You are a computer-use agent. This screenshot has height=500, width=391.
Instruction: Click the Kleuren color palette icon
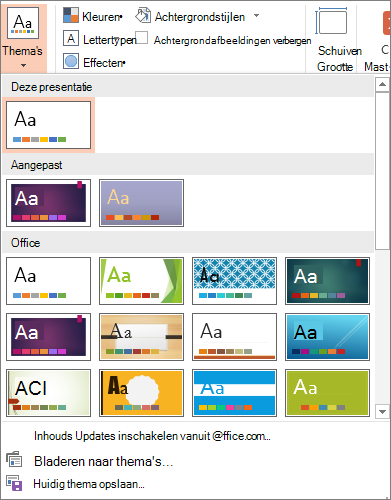coord(71,15)
